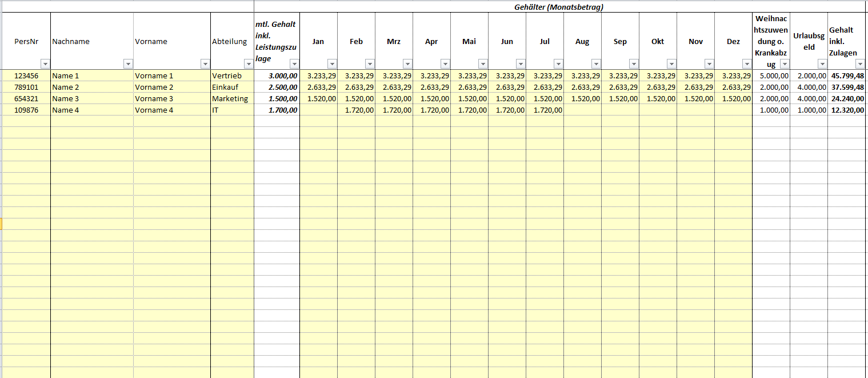Open the Jan column filter arrow
The image size is (868, 378).
click(332, 64)
